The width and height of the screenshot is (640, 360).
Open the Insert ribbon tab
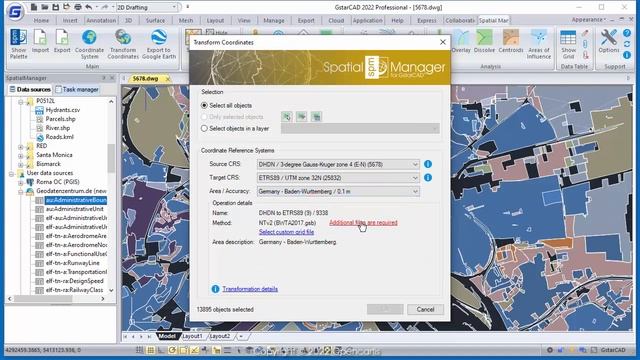[70, 20]
